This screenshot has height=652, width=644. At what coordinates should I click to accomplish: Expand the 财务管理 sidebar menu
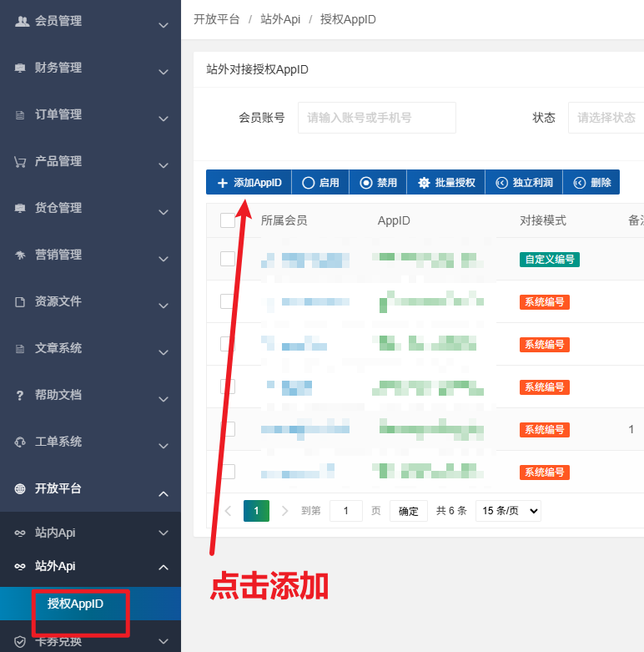tap(90, 68)
